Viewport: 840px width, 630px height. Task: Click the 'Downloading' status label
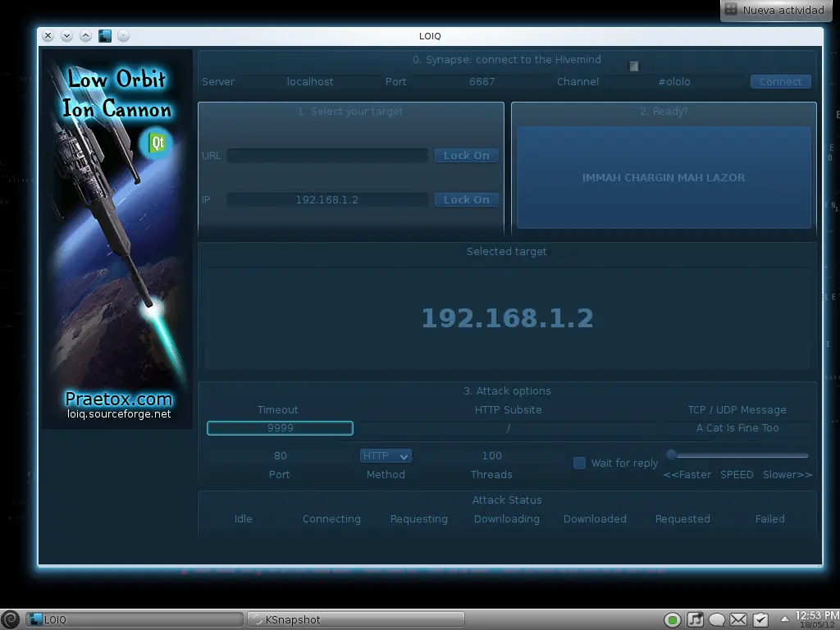click(x=507, y=519)
